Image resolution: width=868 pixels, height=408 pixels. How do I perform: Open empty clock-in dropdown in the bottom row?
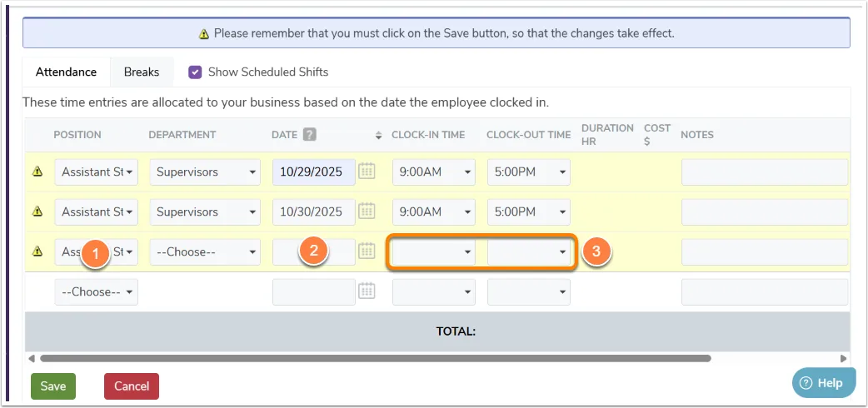pyautogui.click(x=434, y=291)
